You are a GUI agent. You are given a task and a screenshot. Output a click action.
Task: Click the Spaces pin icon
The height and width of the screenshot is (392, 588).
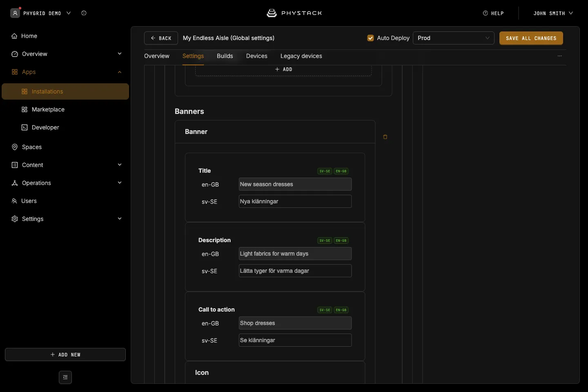tap(15, 147)
